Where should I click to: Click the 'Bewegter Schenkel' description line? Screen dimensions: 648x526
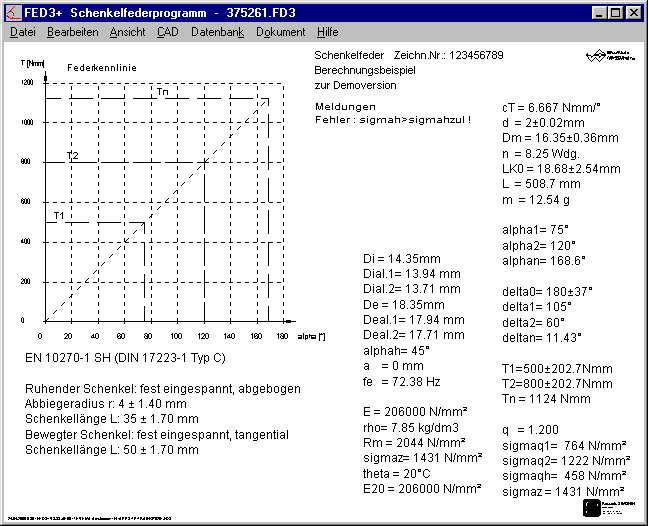click(157, 435)
